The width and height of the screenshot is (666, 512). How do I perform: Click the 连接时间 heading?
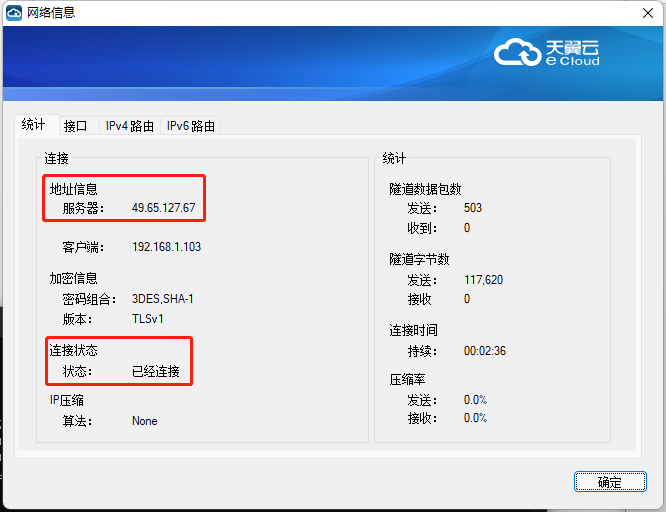(413, 330)
